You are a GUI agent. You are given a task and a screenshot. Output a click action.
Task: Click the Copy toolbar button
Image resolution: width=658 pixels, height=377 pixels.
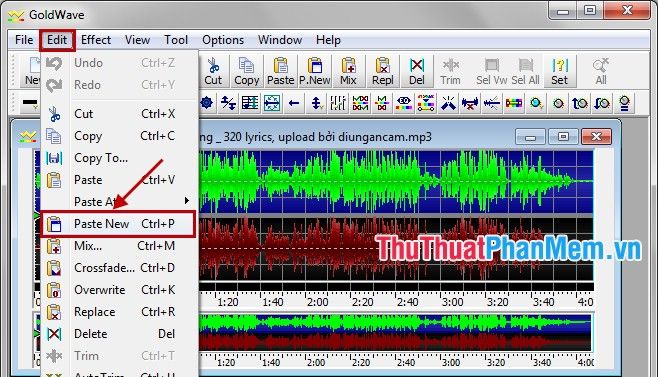[247, 71]
